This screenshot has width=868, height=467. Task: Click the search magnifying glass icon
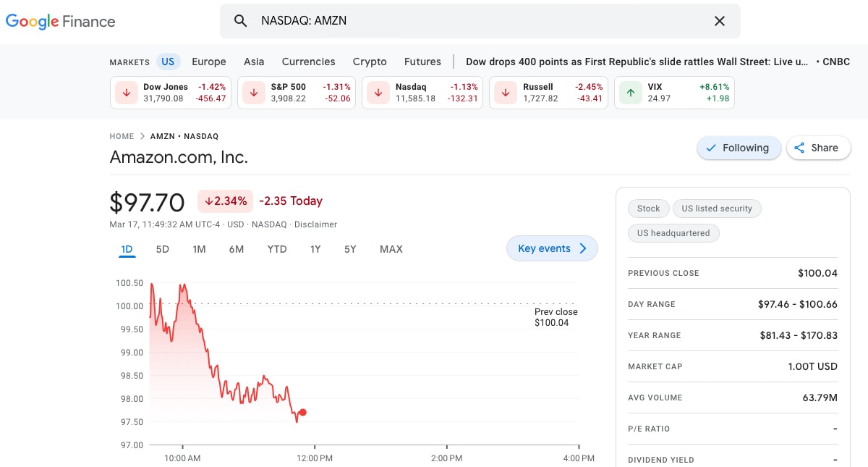click(241, 20)
